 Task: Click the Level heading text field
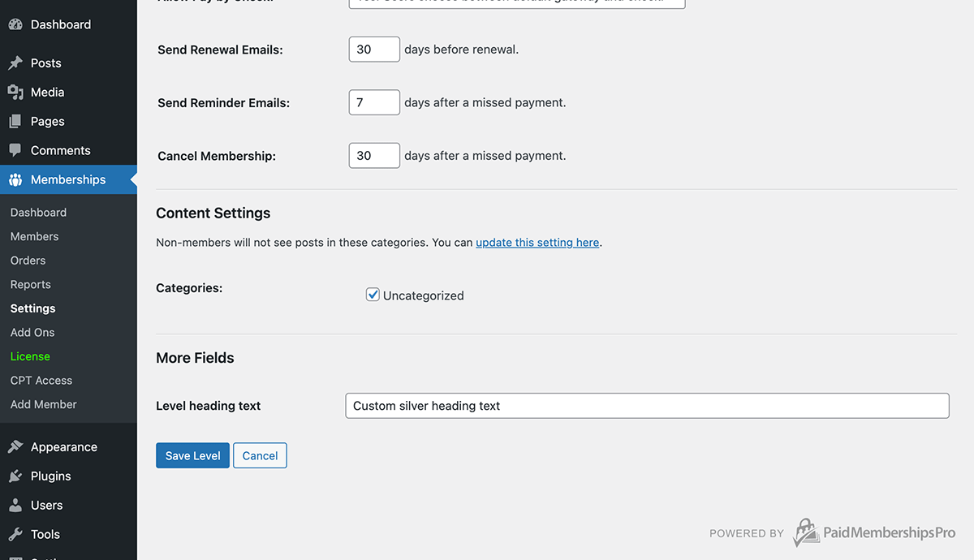(647, 406)
